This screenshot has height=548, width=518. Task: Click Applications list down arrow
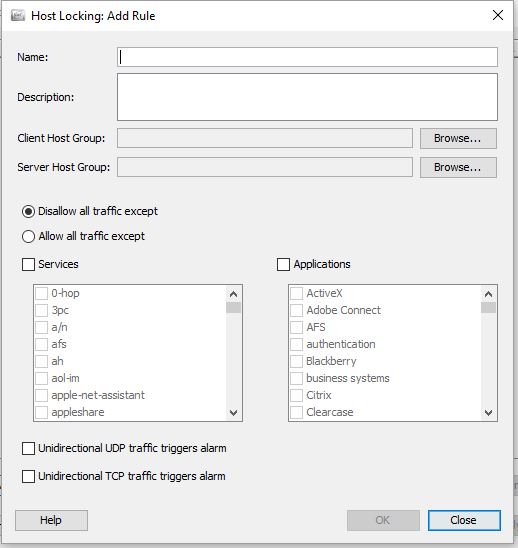click(x=489, y=413)
